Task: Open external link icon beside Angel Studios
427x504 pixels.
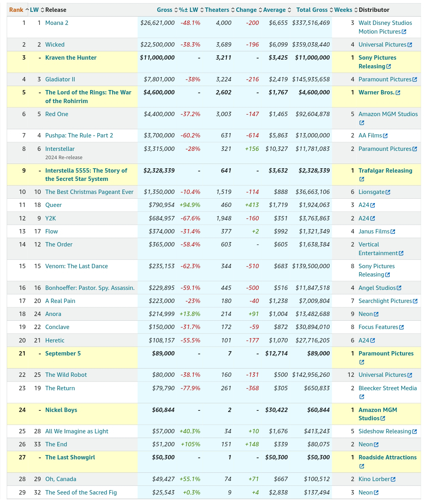Action: [399, 288]
